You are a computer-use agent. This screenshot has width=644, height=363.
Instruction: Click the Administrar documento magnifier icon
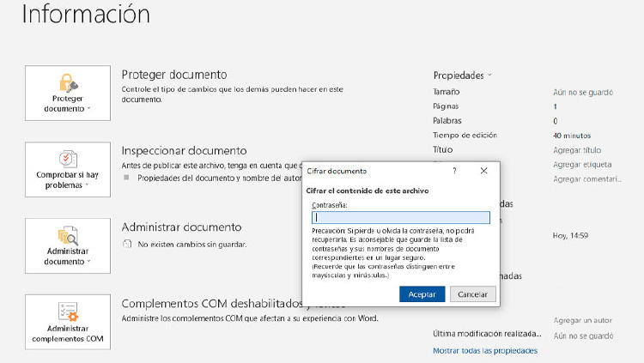point(68,236)
